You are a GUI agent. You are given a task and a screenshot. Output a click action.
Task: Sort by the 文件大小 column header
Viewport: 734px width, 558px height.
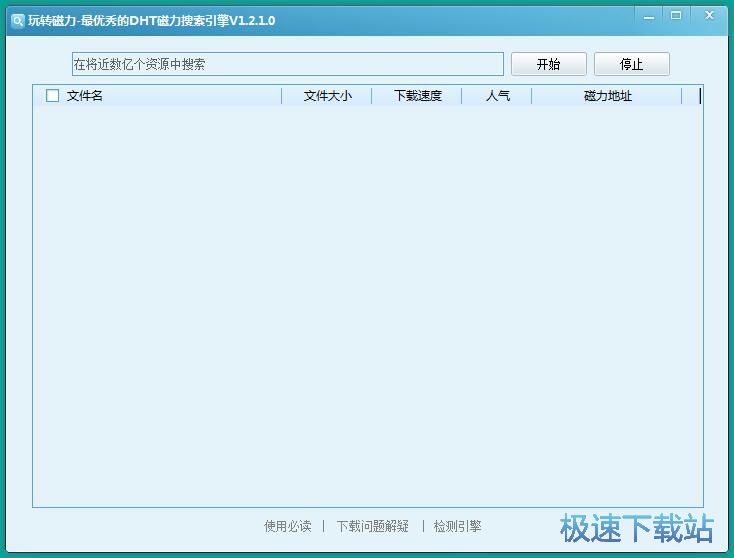point(327,96)
